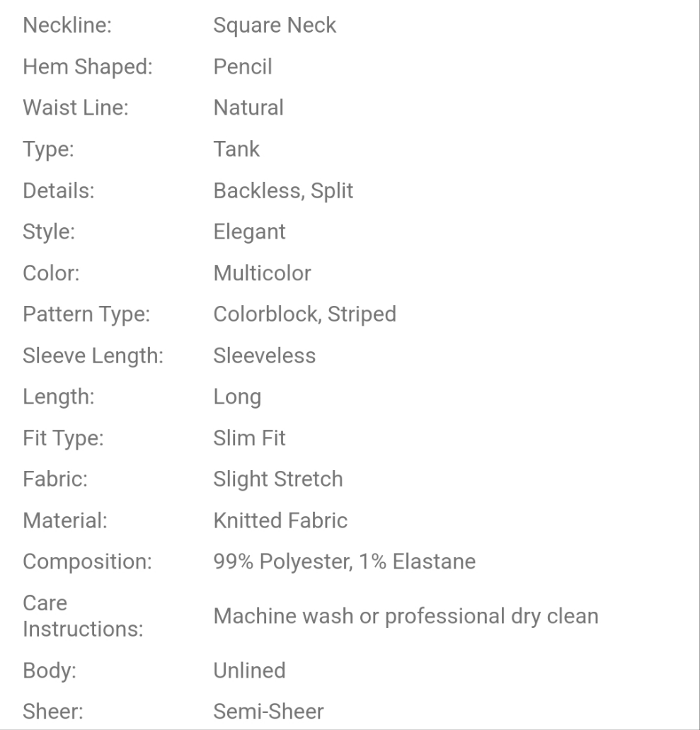
Task: Click the Slight Stretch fabric value
Action: [x=278, y=479]
